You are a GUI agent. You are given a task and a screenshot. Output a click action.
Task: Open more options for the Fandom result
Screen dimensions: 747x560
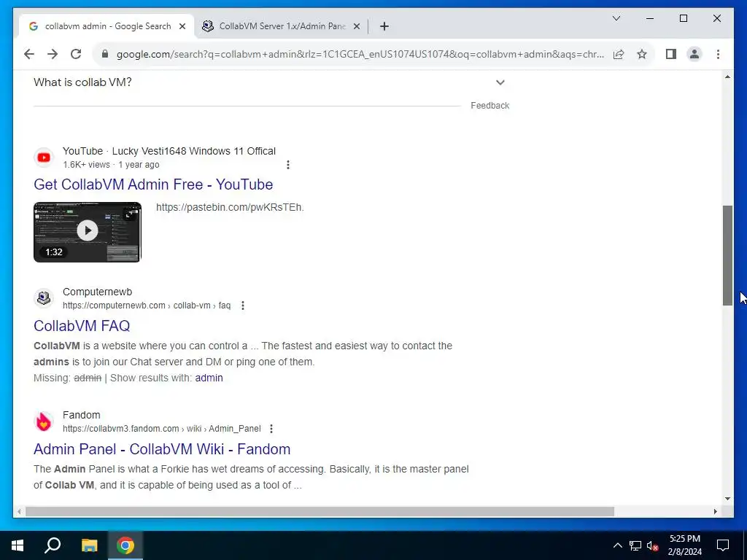coord(271,429)
